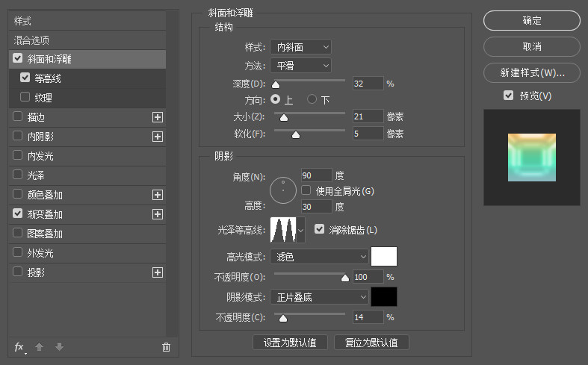The height and width of the screenshot is (365, 588).
Task: Open 高光模式 dropdown showing 滤色
Action: pyautogui.click(x=320, y=257)
